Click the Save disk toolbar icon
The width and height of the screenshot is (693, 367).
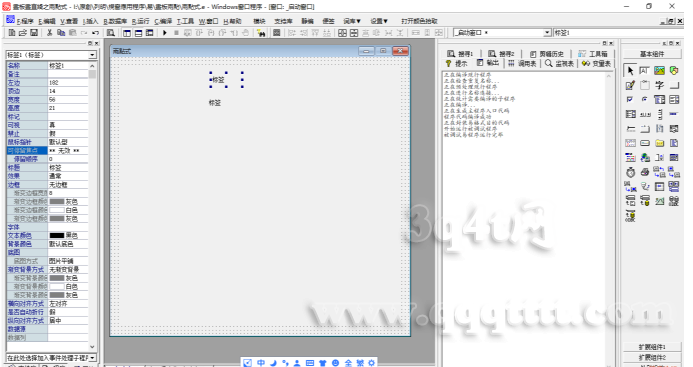[x=34, y=33]
